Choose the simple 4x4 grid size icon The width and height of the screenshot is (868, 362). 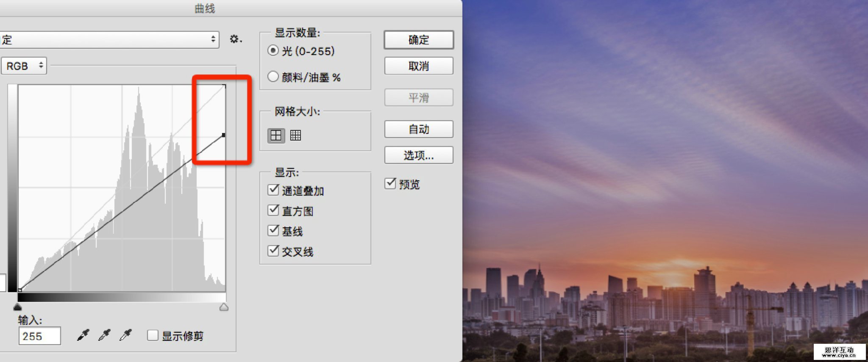click(276, 135)
